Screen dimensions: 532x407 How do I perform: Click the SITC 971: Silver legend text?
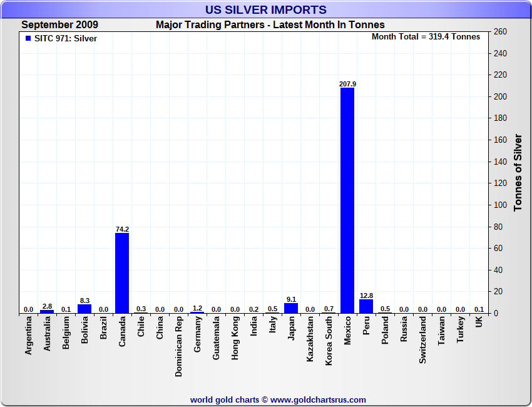[x=66, y=39]
